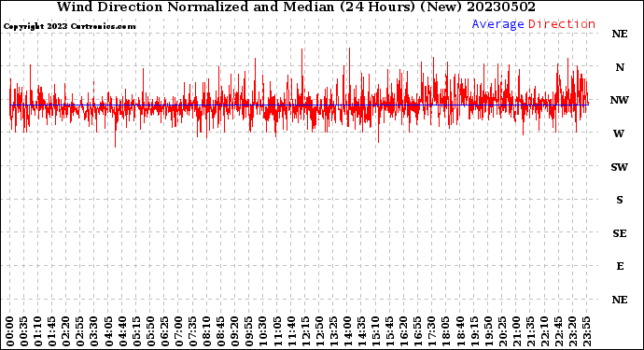Image resolution: width=644 pixels, height=350 pixels.
Task: Click the 10:30 time axis label
Action: (x=263, y=331)
